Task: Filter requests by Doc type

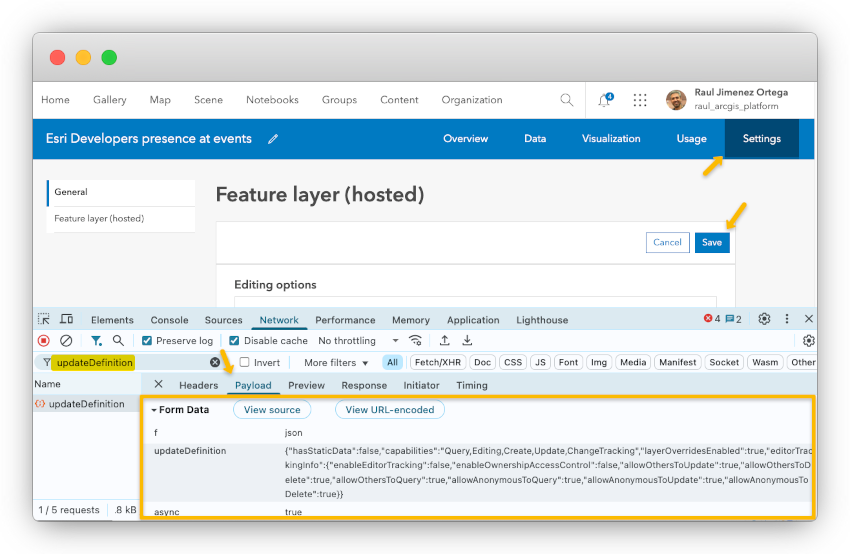Action: point(482,362)
